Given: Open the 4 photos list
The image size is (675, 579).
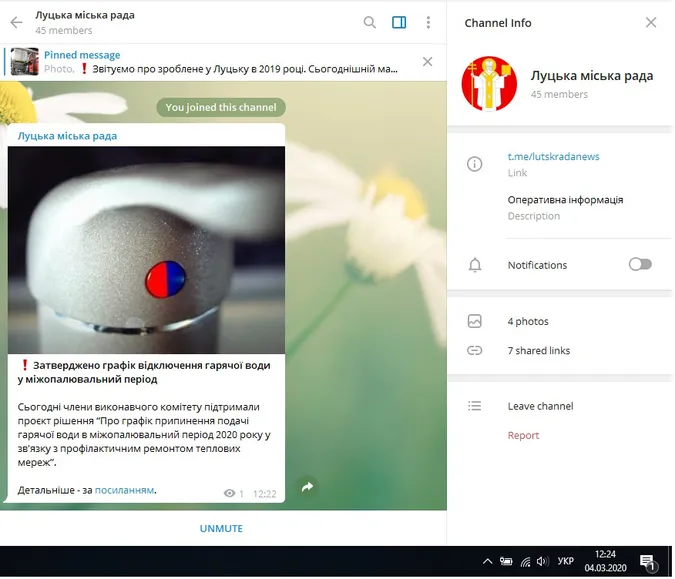Looking at the screenshot, I should (528, 321).
